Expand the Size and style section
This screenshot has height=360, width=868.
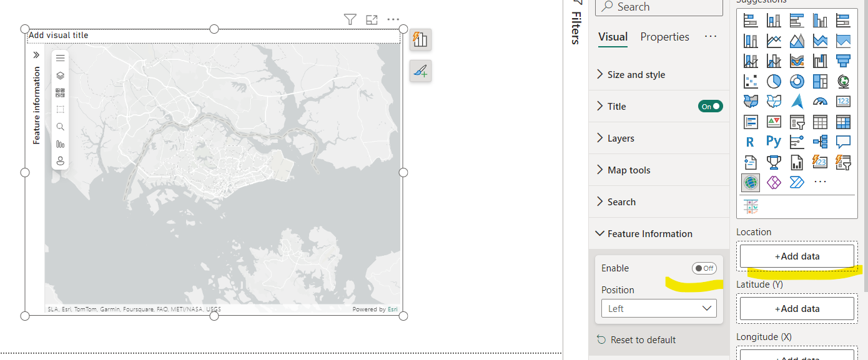pos(659,74)
